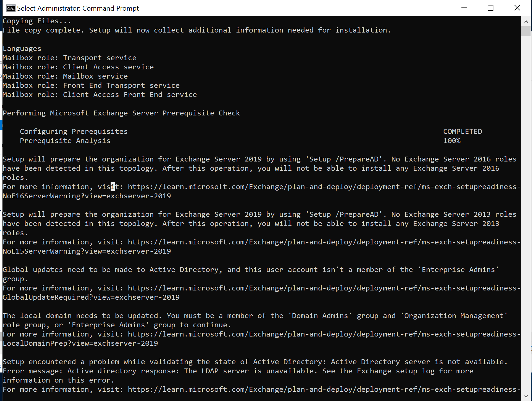The height and width of the screenshot is (401, 532).
Task: Click 'install any Exchange Server 2013' line
Action: (x=251, y=224)
